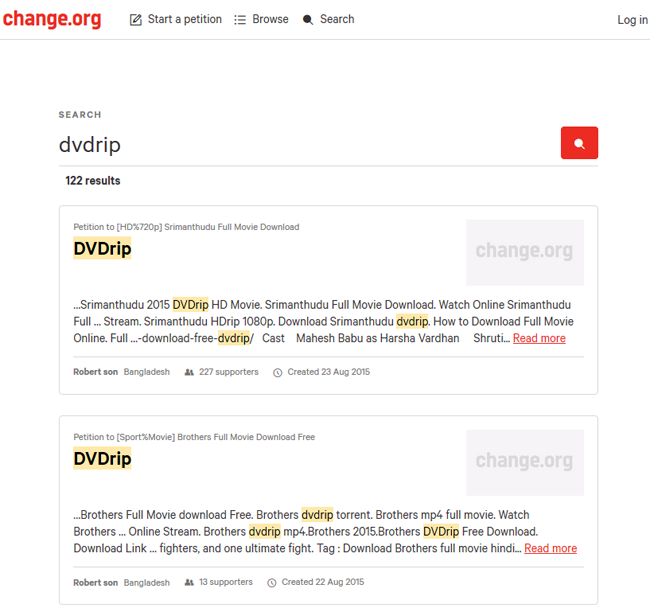Click Bangladesh on the 13 supporters petition
This screenshot has width=650, height=608.
(147, 582)
